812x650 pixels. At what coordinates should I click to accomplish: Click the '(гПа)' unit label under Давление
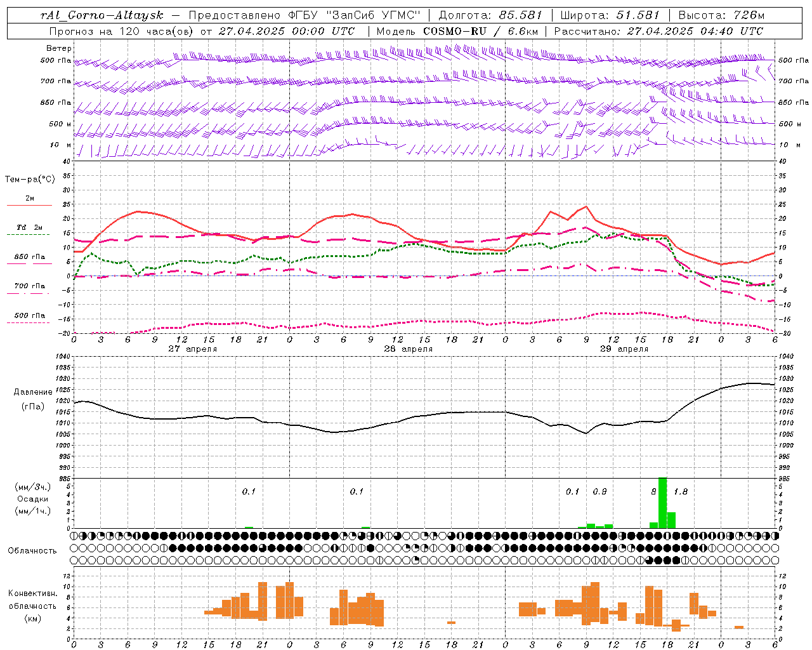pyautogui.click(x=33, y=407)
